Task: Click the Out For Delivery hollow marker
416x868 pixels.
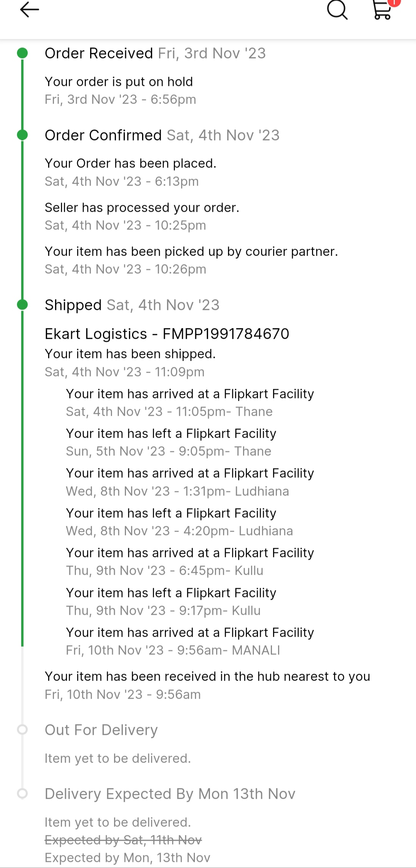Action: pyautogui.click(x=23, y=729)
